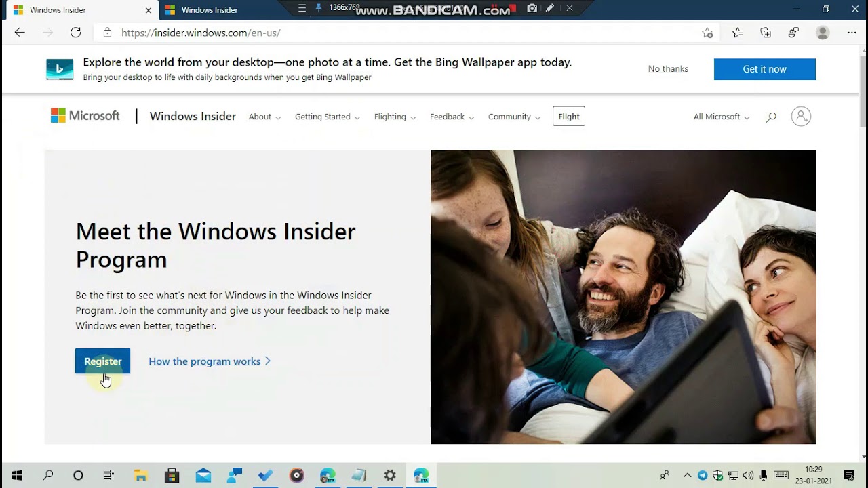The width and height of the screenshot is (868, 488).
Task: Expand the About menu
Action: [x=264, y=117]
